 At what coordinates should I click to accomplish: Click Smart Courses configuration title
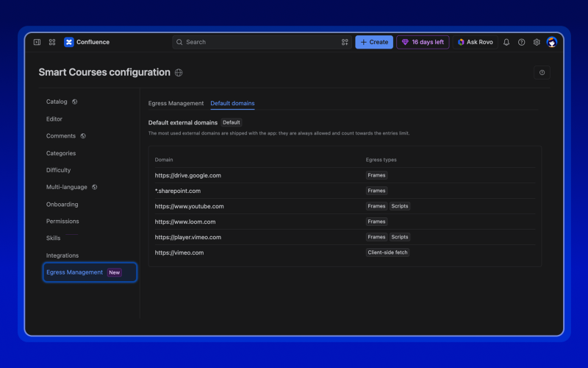[104, 72]
